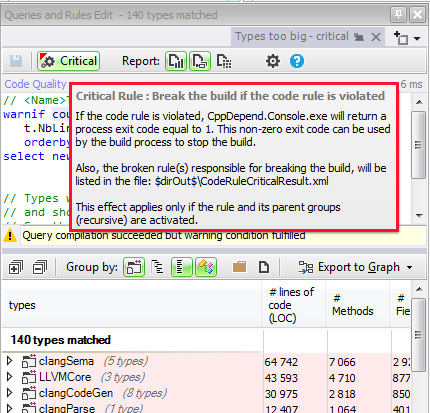Click the code editor vertical scrollbar thumb
Viewport: 430px width, 413px height.
(418, 145)
